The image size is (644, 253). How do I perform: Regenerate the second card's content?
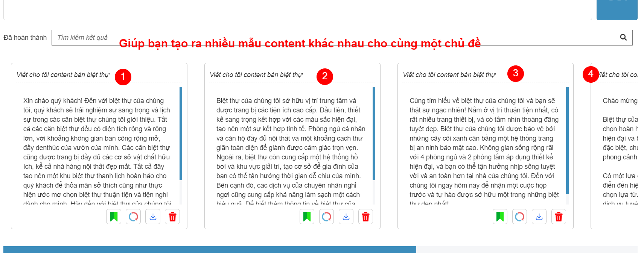326,217
